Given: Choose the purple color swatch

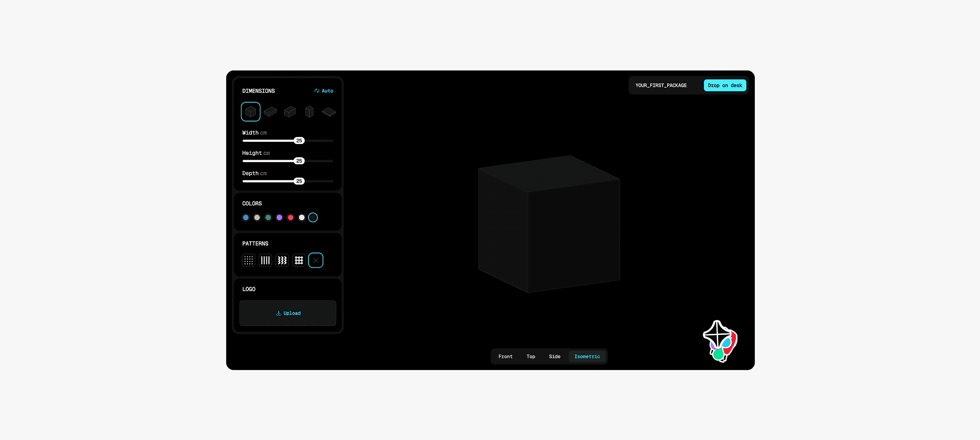Looking at the screenshot, I should (279, 217).
